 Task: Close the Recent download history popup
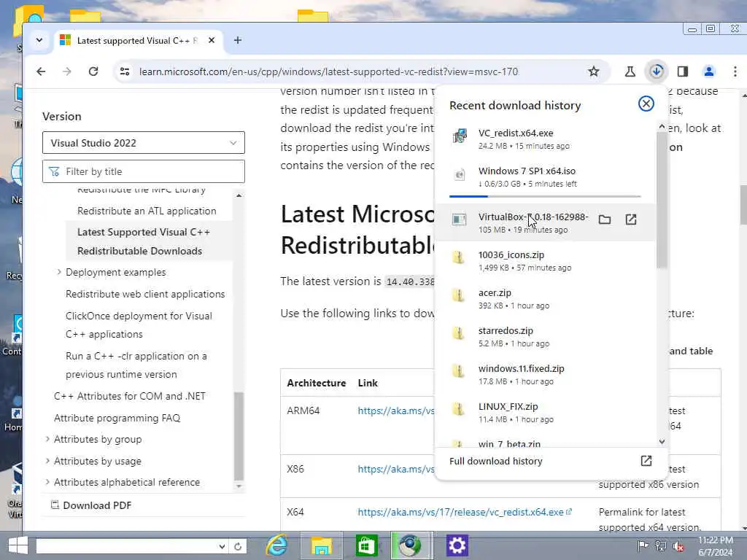click(646, 104)
